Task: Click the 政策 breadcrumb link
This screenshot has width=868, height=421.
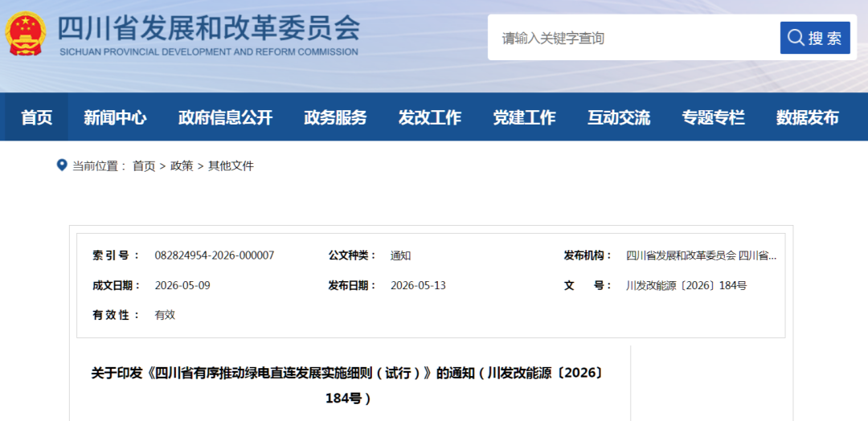Action: coord(182,166)
